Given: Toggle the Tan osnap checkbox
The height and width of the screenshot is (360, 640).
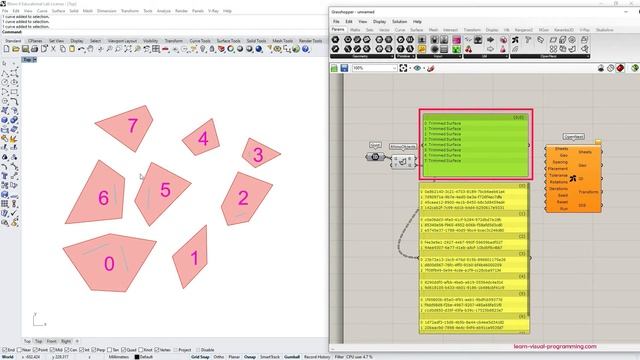Looking at the screenshot, I should tap(109, 350).
